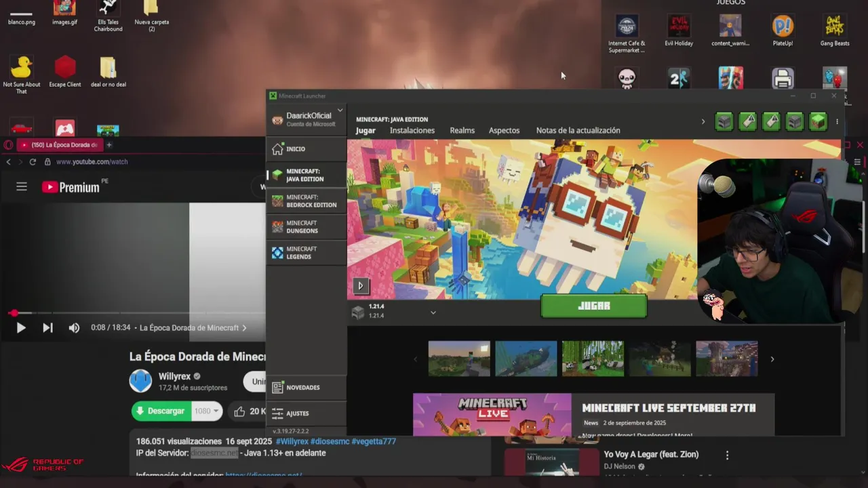The height and width of the screenshot is (488, 868).
Task: Select Minecraft: Java Edition in launcher sidebar
Action: [306, 175]
